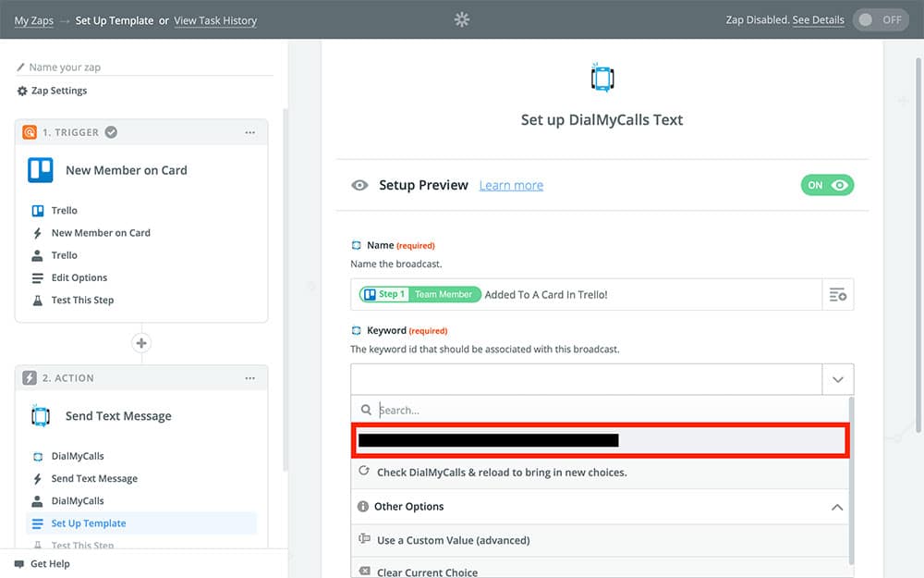Click the DialMyCalls phone icon at top

pos(602,78)
